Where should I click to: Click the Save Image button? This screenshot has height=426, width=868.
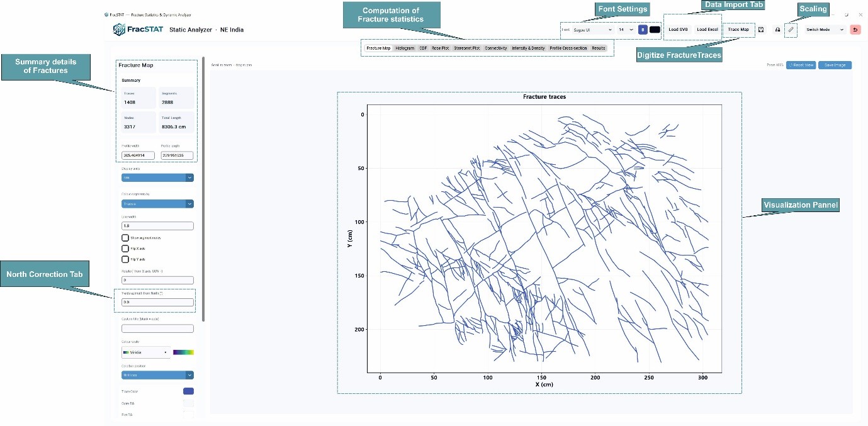pyautogui.click(x=835, y=65)
